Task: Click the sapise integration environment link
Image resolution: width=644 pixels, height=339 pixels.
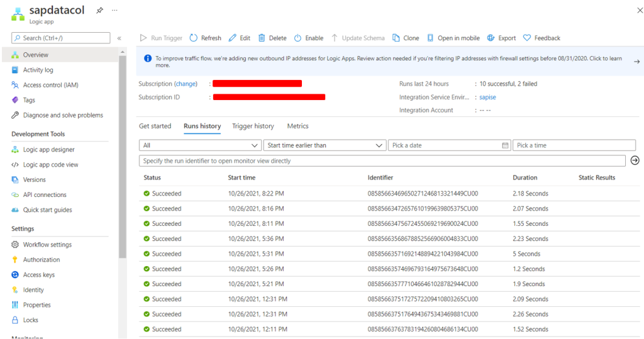Action: (487, 97)
